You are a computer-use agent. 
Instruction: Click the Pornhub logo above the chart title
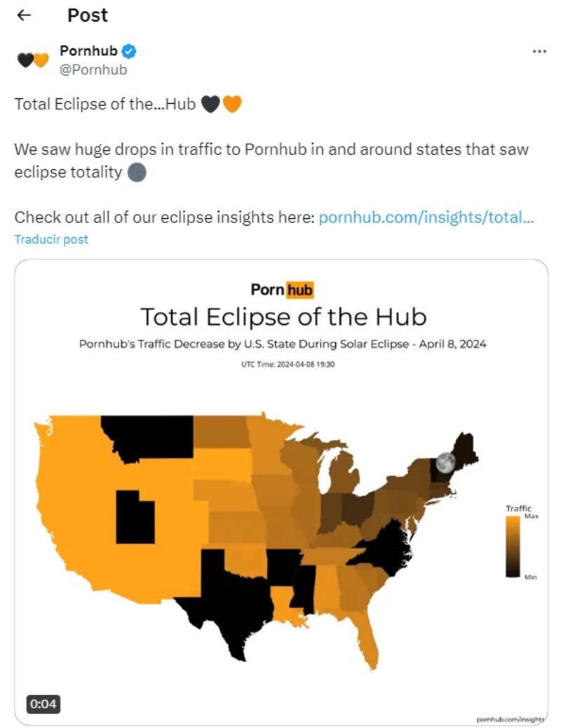point(282,289)
